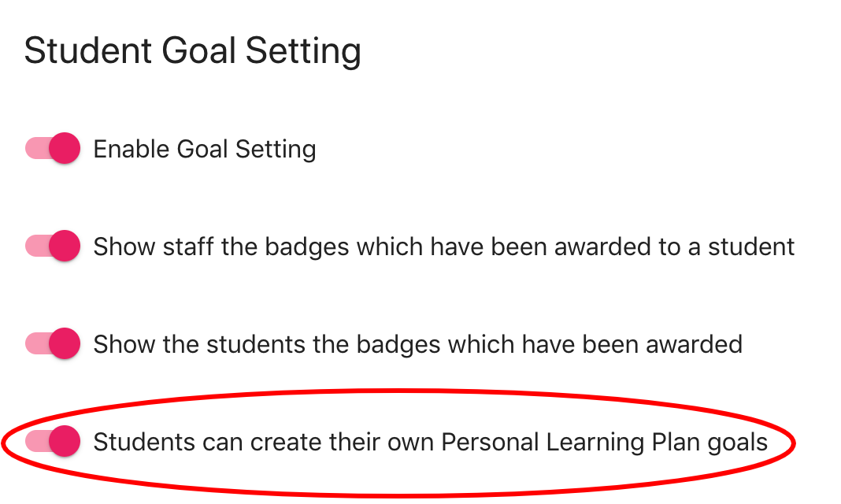Click the 'Enable Goal Setting' label text
Viewport: 841px width, 504px height.
tap(205, 149)
